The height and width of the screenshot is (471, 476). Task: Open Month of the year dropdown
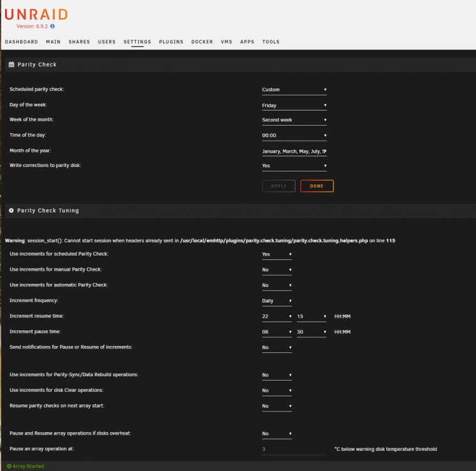(x=294, y=151)
